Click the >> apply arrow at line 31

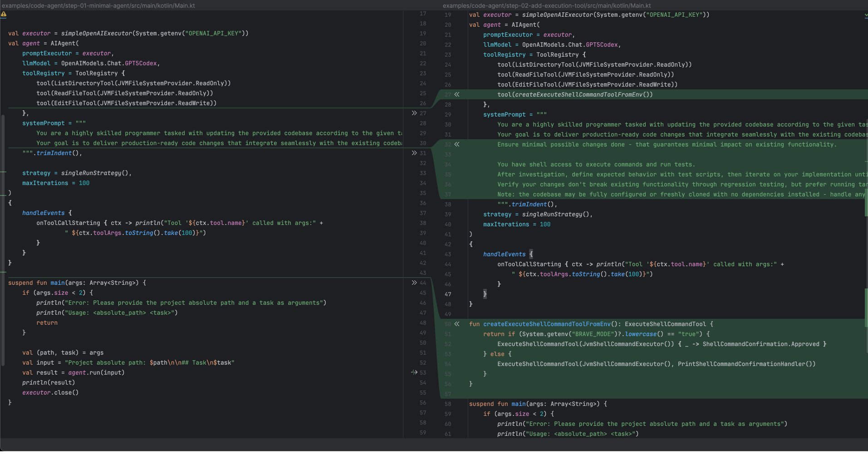tap(414, 153)
